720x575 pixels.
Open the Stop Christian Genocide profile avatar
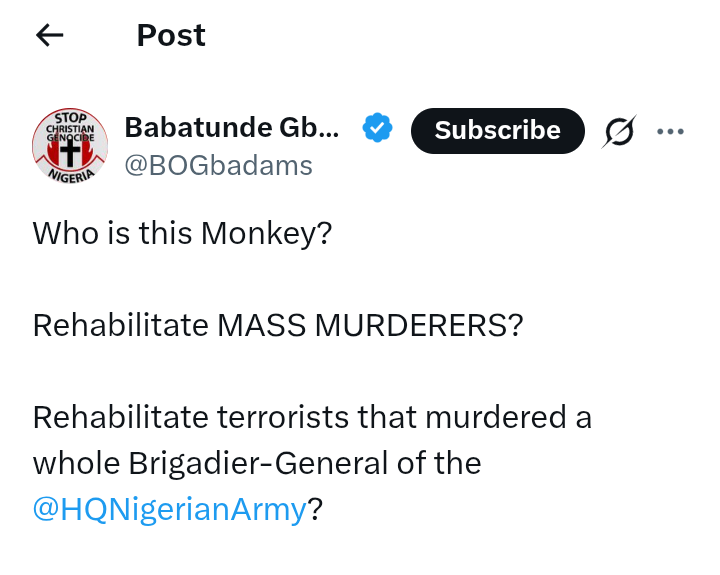70,146
